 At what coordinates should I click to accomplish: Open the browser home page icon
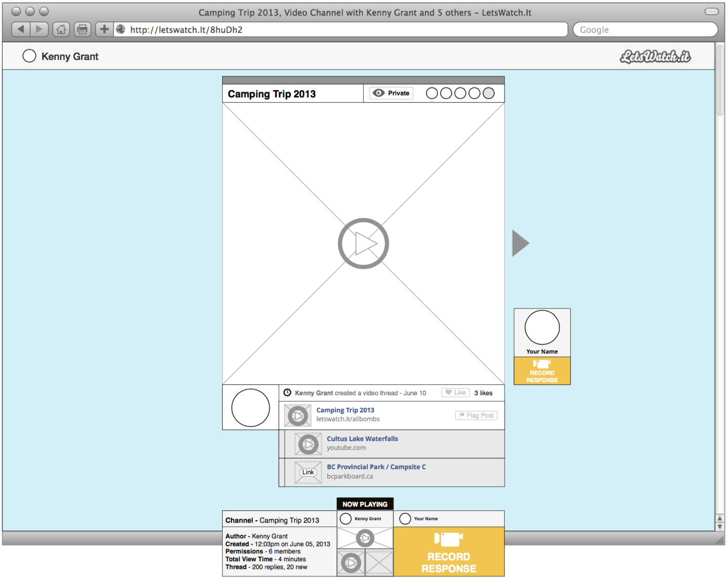pyautogui.click(x=61, y=29)
